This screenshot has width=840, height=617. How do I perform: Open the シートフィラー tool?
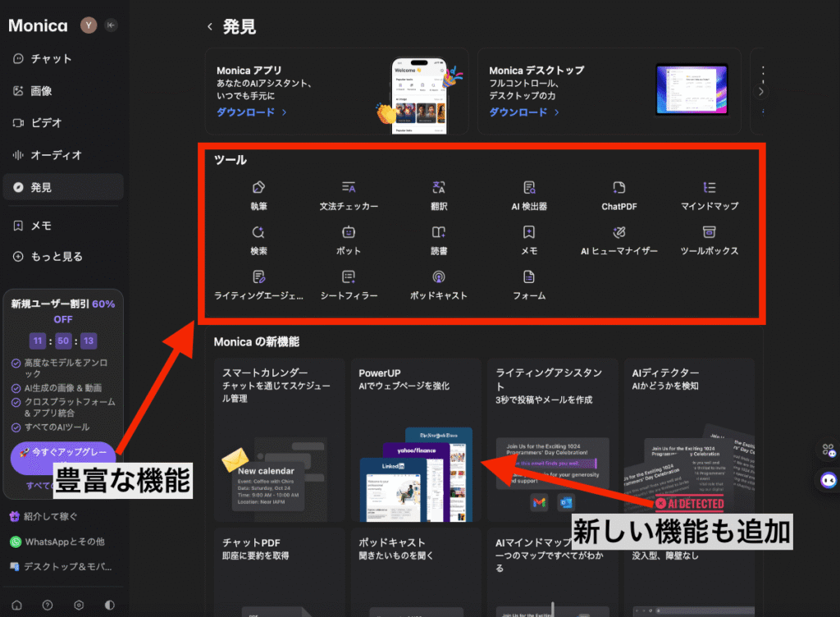pos(349,285)
